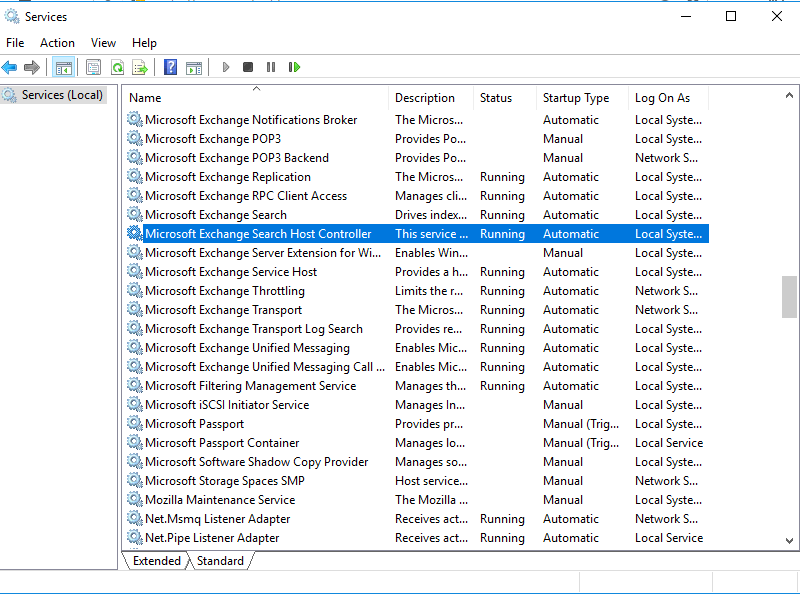Click the gear icon beside Net.Pipe Listener Adapter
The width and height of the screenshot is (800, 594).
point(135,537)
